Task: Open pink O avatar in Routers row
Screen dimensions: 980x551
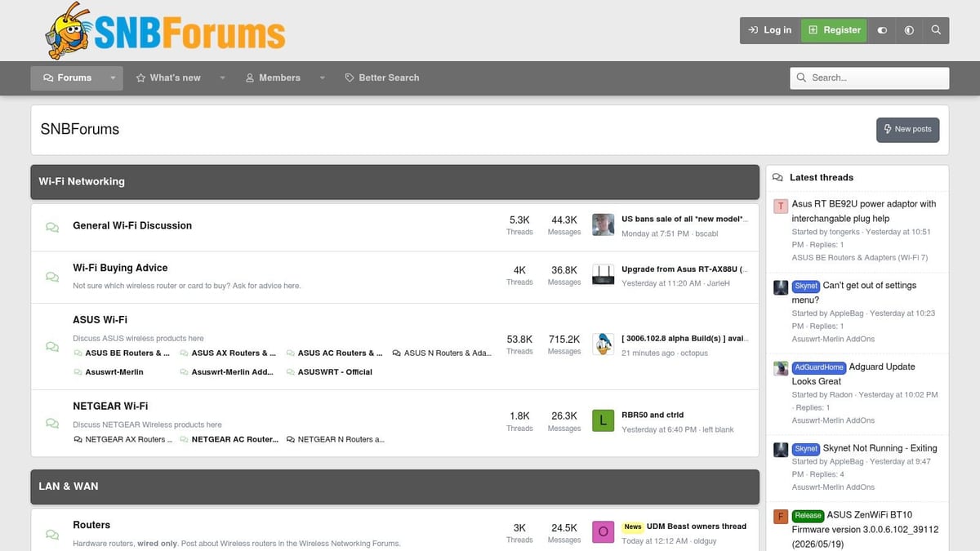Action: tap(603, 532)
